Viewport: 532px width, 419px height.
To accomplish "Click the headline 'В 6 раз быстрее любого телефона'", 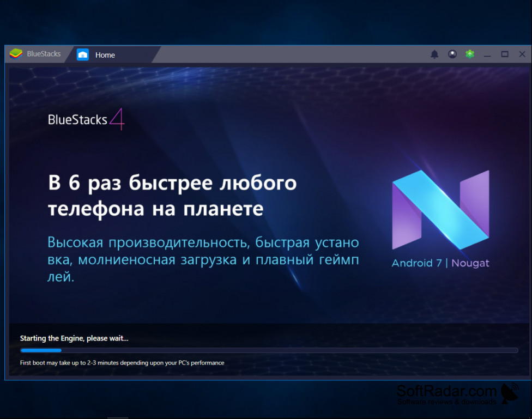I will pos(172,196).
